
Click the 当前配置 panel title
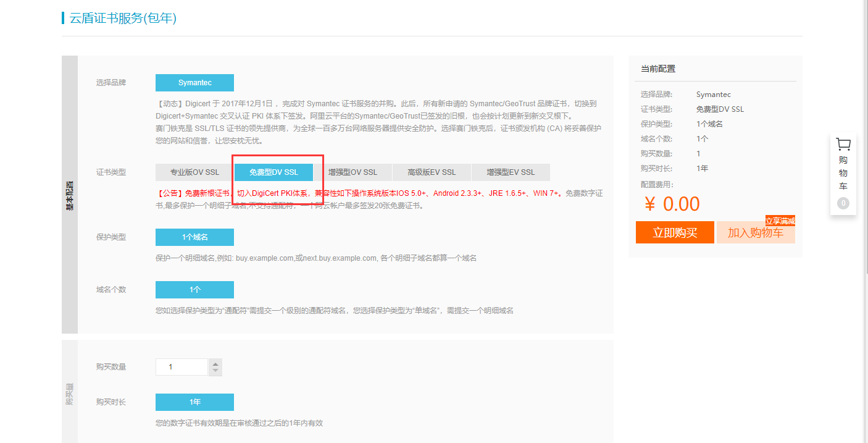click(658, 69)
